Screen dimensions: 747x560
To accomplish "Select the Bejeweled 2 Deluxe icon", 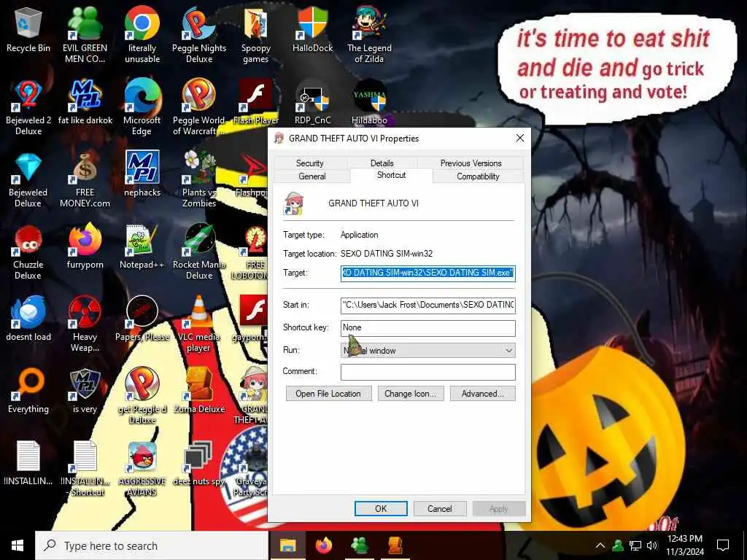I will click(28, 106).
